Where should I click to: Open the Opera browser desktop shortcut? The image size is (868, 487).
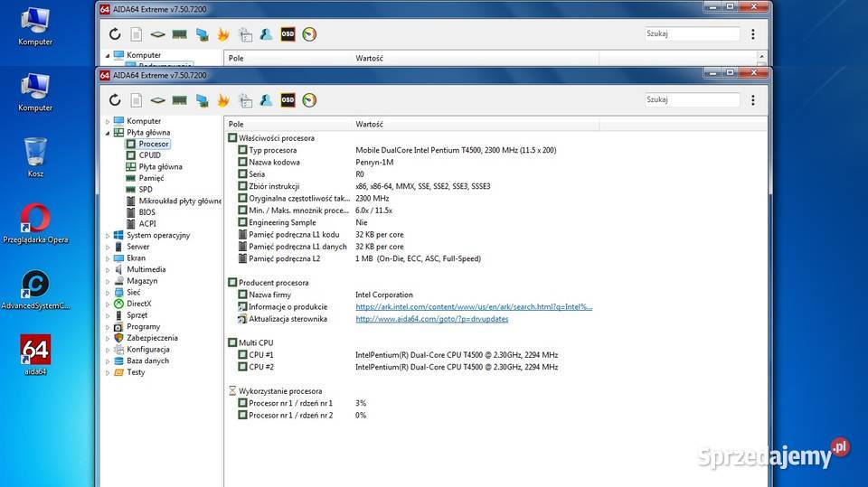click(x=35, y=220)
